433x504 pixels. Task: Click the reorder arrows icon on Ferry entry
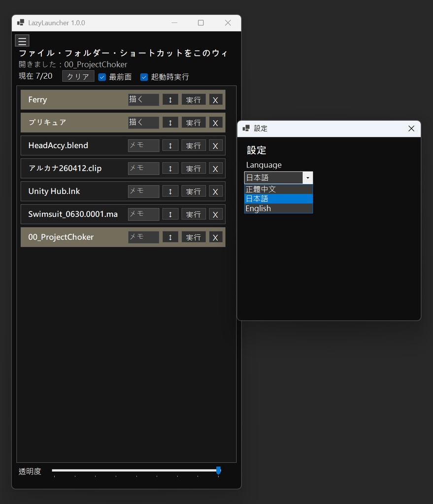[x=170, y=99]
